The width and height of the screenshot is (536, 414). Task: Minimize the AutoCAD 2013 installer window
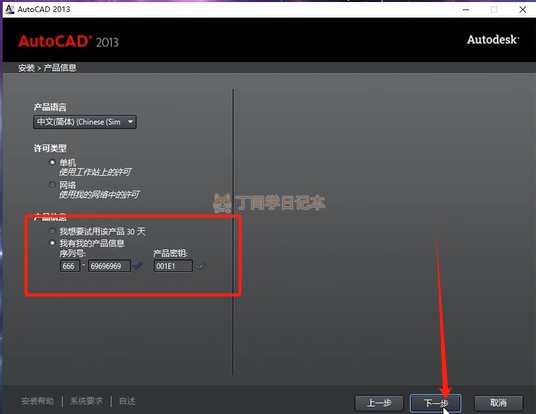tap(466, 10)
